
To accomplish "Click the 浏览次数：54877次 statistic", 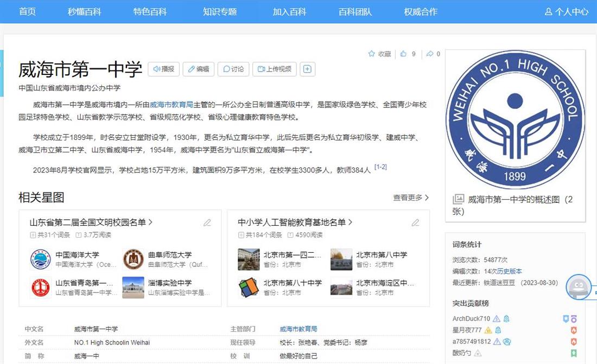I will pyautogui.click(x=480, y=260).
